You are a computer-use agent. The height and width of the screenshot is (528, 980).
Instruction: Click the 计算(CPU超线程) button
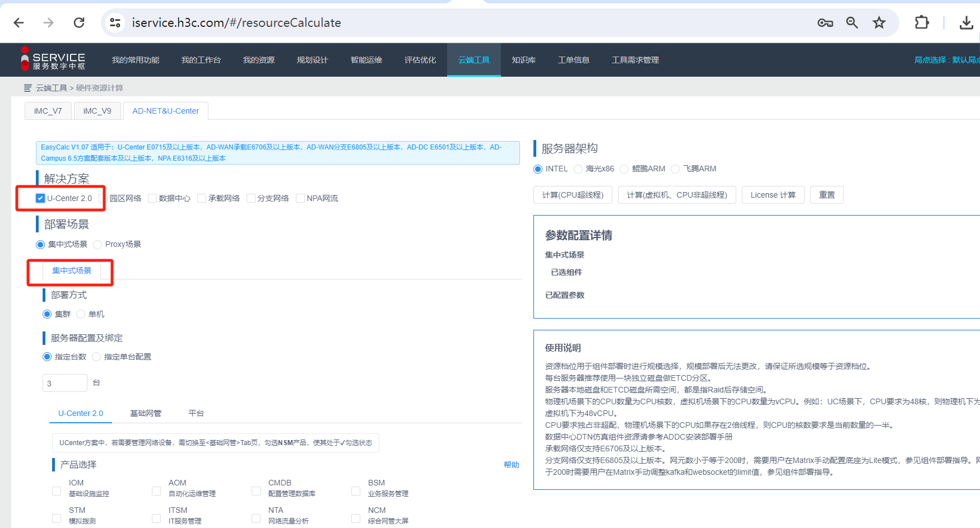point(573,195)
